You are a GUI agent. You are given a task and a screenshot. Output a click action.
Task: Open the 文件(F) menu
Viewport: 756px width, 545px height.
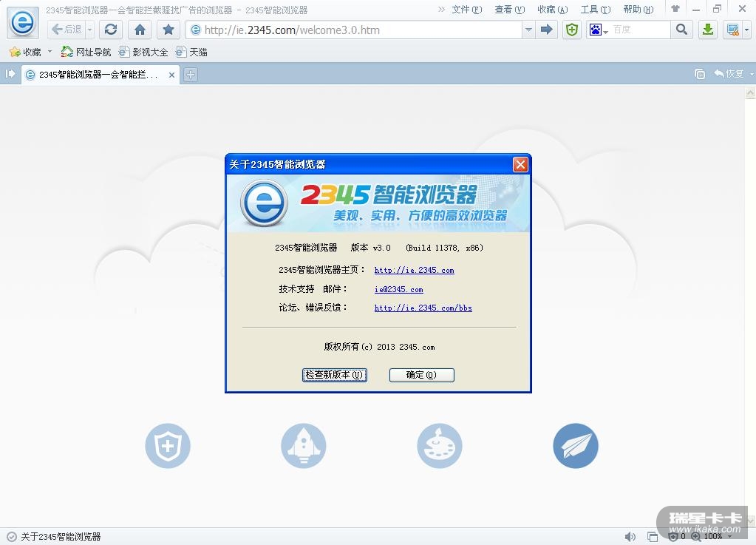coord(467,10)
